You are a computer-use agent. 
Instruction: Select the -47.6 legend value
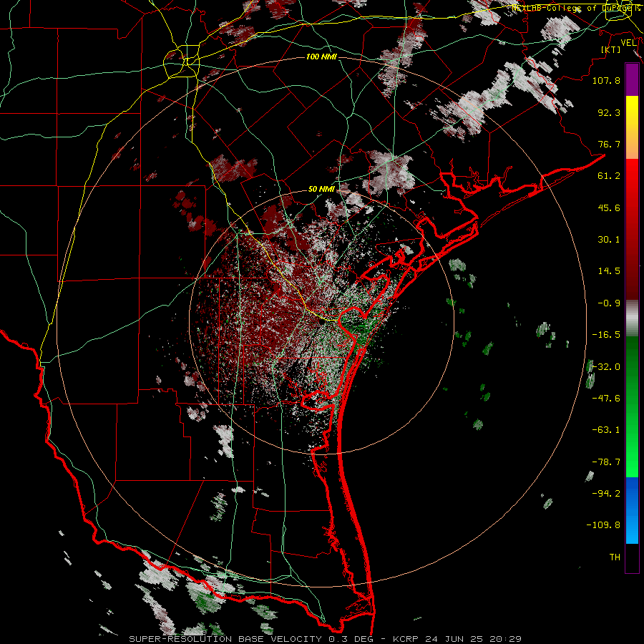(x=606, y=399)
